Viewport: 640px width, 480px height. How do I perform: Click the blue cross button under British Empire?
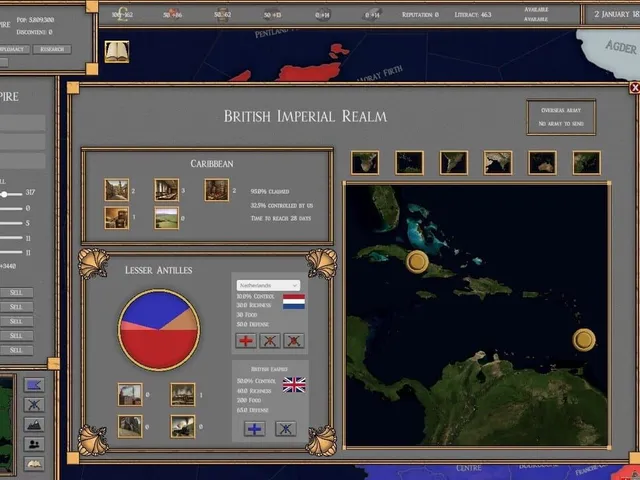pyautogui.click(x=254, y=429)
